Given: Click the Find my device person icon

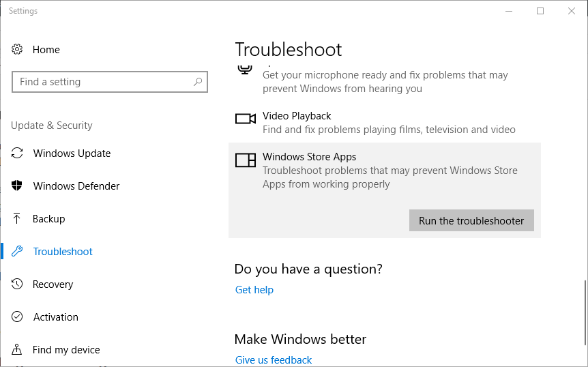Looking at the screenshot, I should coord(18,350).
